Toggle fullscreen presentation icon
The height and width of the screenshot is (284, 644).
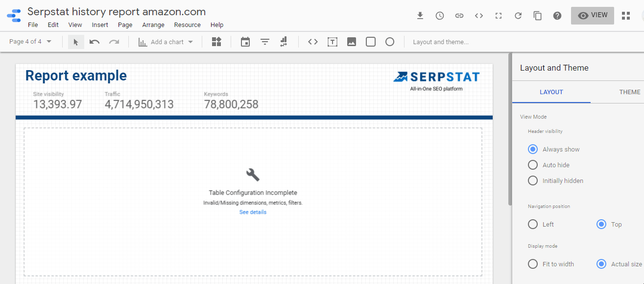(x=499, y=16)
